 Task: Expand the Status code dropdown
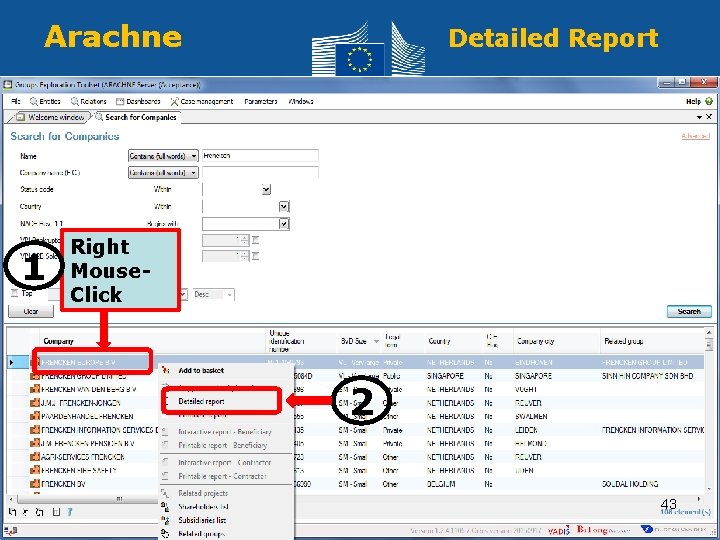coord(266,189)
